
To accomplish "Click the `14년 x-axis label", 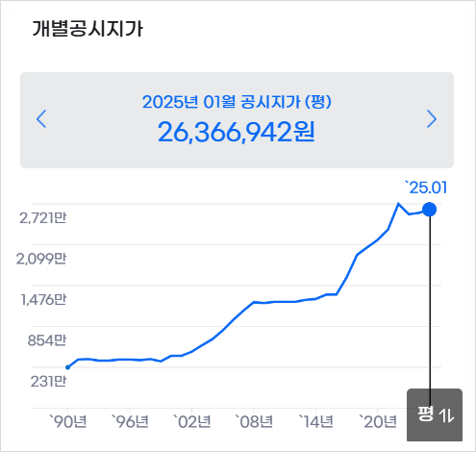I will (315, 421).
